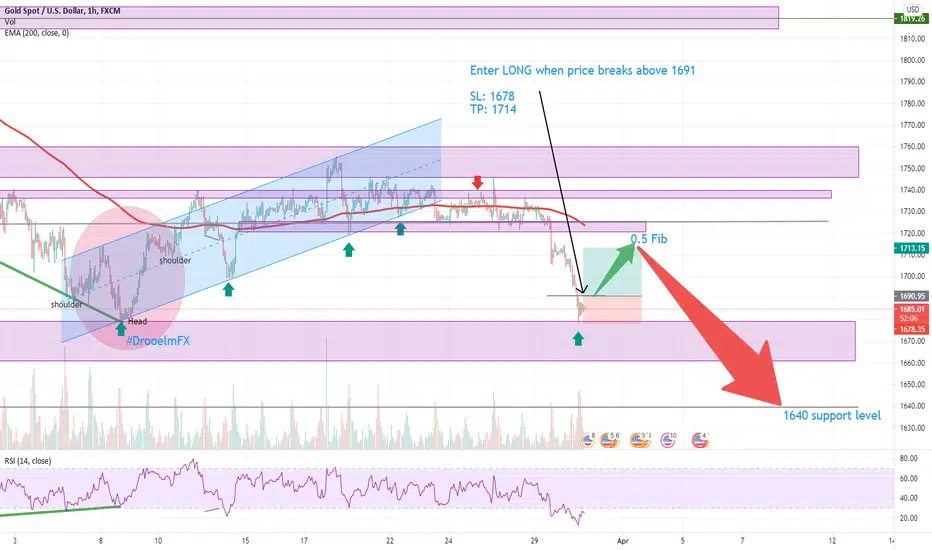
Task: Open the economic event icon numbered 3 1
Action: pos(640,440)
